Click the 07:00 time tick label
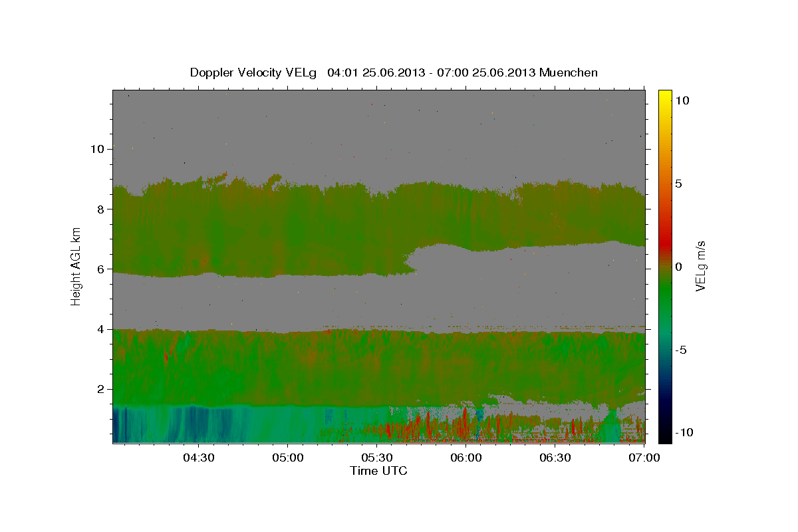798x532 pixels. click(x=645, y=458)
